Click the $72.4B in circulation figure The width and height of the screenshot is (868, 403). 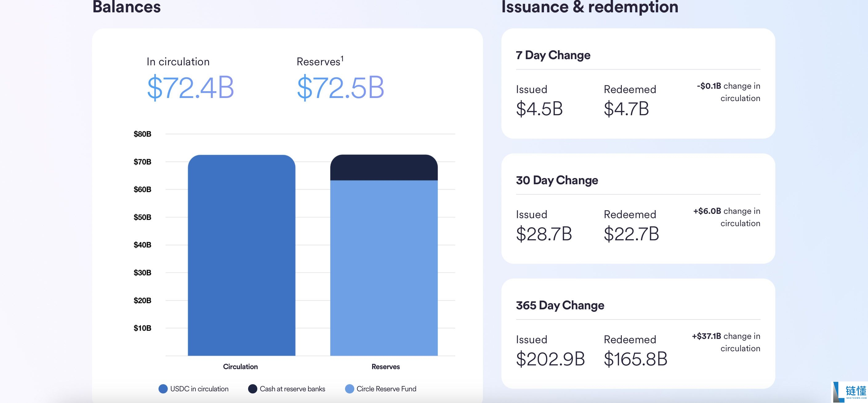click(191, 88)
